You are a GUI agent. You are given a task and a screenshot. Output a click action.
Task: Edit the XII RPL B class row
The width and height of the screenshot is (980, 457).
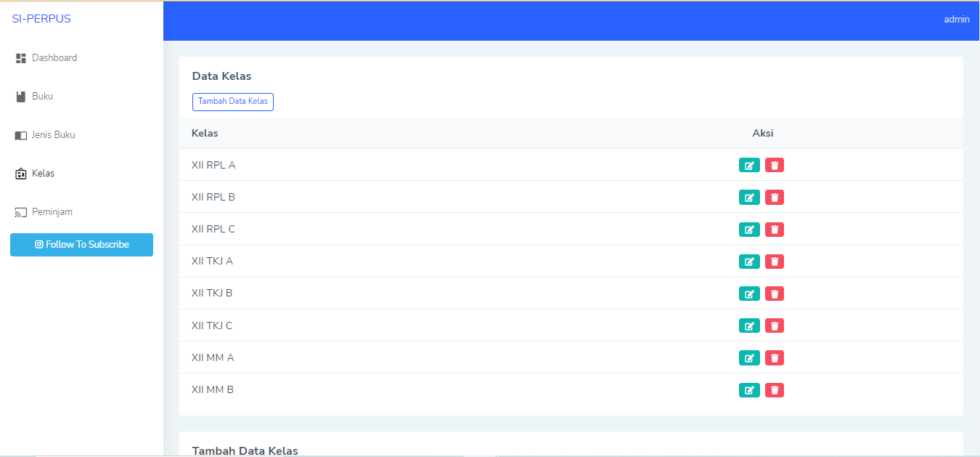point(749,198)
